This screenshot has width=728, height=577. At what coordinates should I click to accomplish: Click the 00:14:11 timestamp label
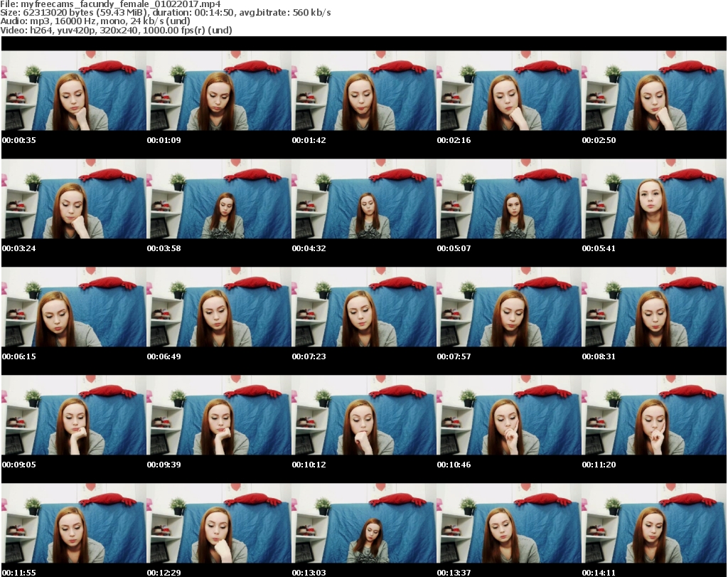[599, 573]
